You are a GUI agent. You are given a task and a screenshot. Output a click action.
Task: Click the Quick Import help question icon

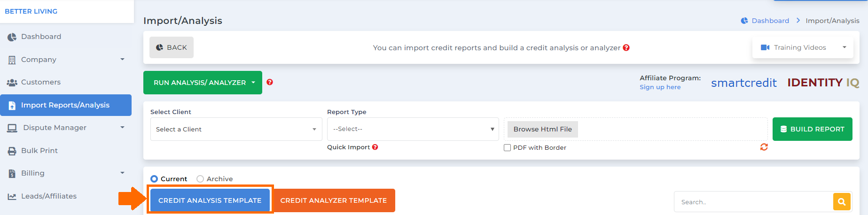(x=375, y=147)
